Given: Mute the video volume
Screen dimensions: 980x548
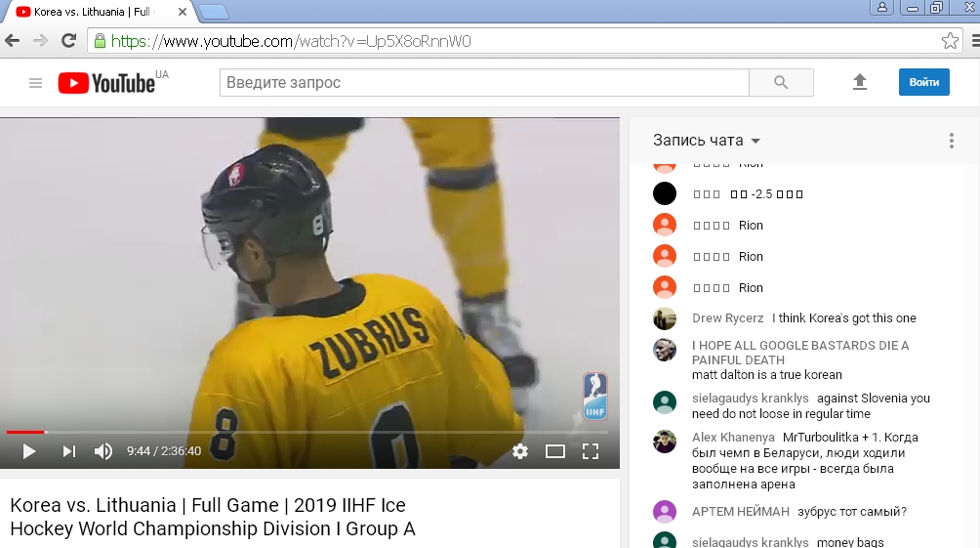Looking at the screenshot, I should [102, 451].
